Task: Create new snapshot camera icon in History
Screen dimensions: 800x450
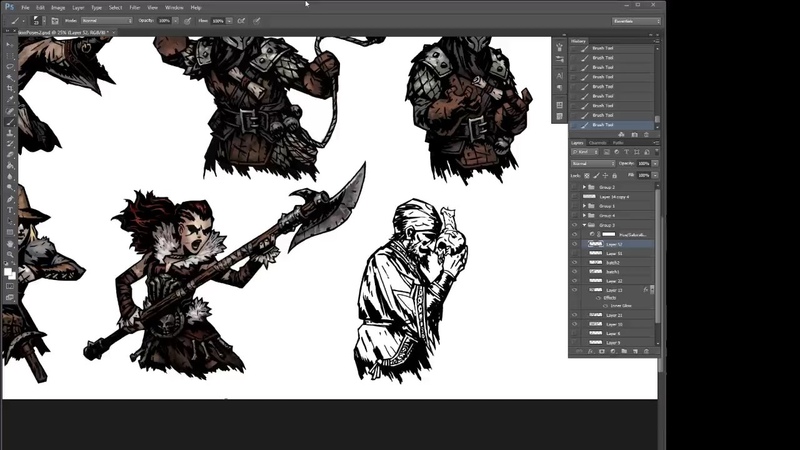Action: click(x=634, y=134)
